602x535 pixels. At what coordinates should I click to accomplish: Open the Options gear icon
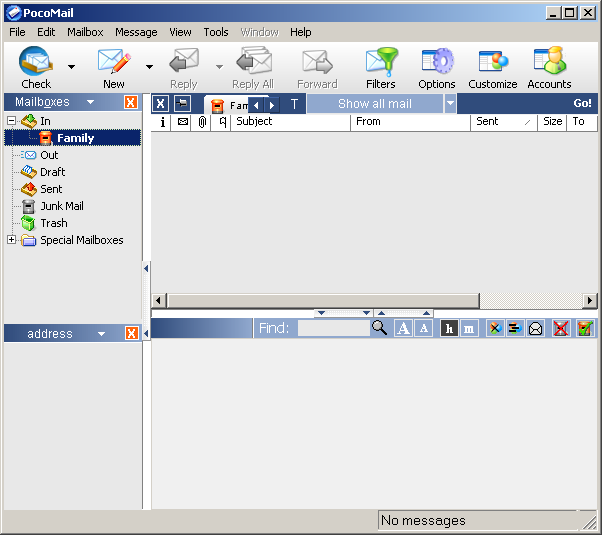[436, 62]
